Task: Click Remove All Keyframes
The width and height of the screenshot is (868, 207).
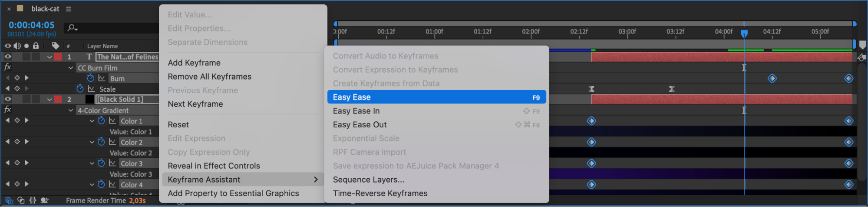Action: pyautogui.click(x=209, y=77)
